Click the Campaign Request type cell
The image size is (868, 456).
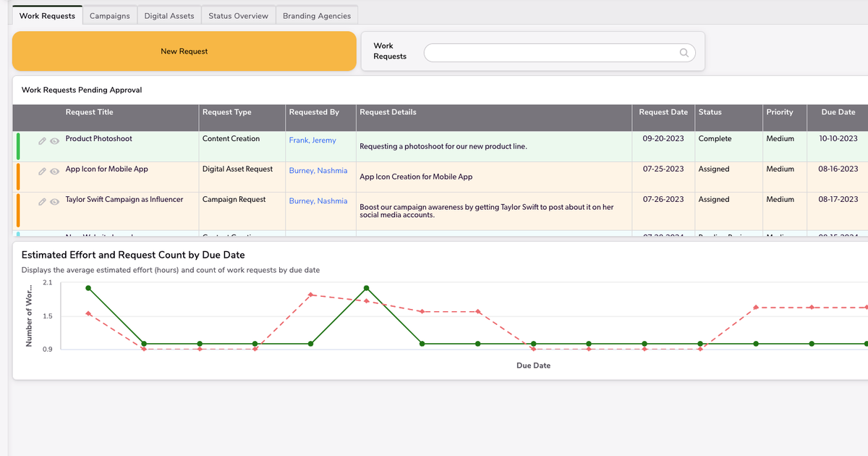(x=234, y=200)
